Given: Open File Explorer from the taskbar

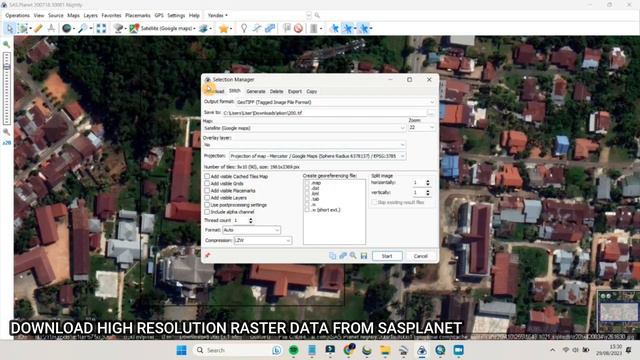Looking at the screenshot, I should [x=385, y=350].
